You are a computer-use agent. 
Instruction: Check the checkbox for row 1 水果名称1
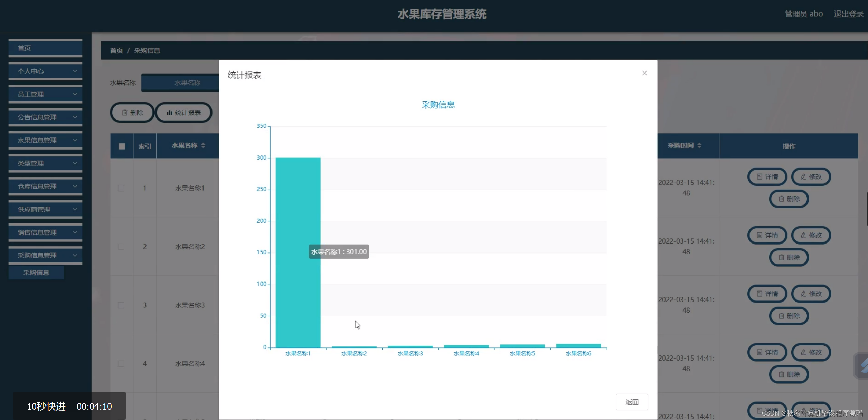tap(121, 188)
